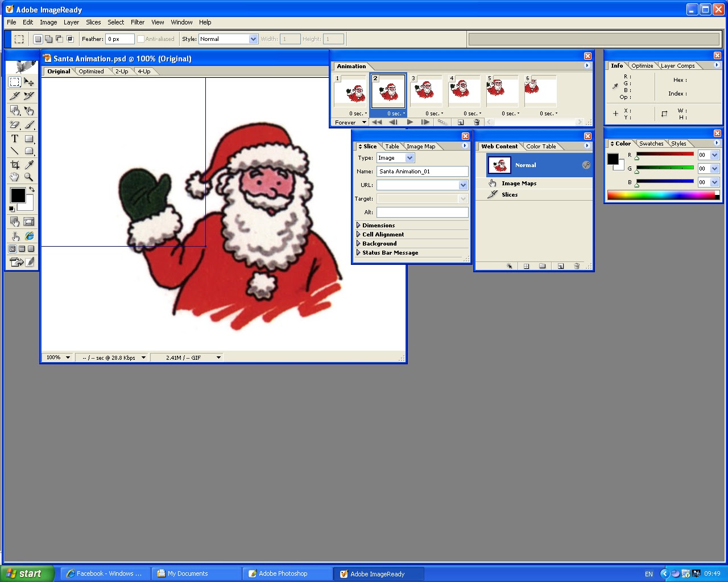Switch to the Layer Comps tab

click(677, 66)
